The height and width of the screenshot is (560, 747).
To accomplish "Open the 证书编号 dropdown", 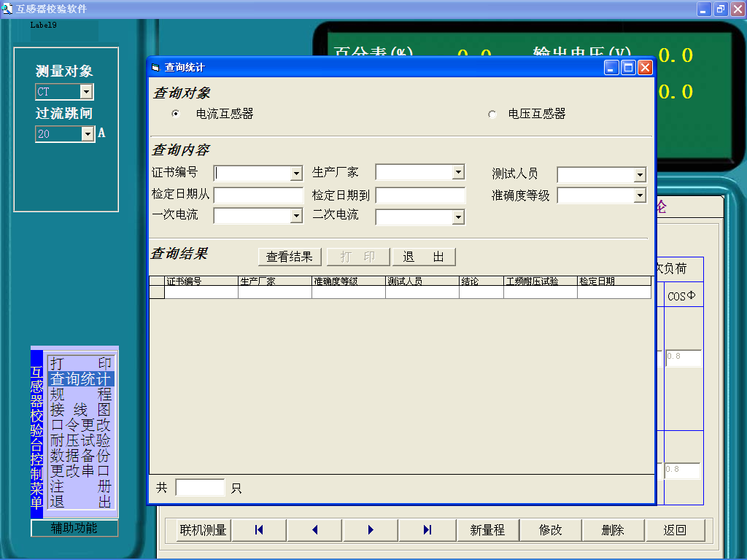I will (296, 174).
